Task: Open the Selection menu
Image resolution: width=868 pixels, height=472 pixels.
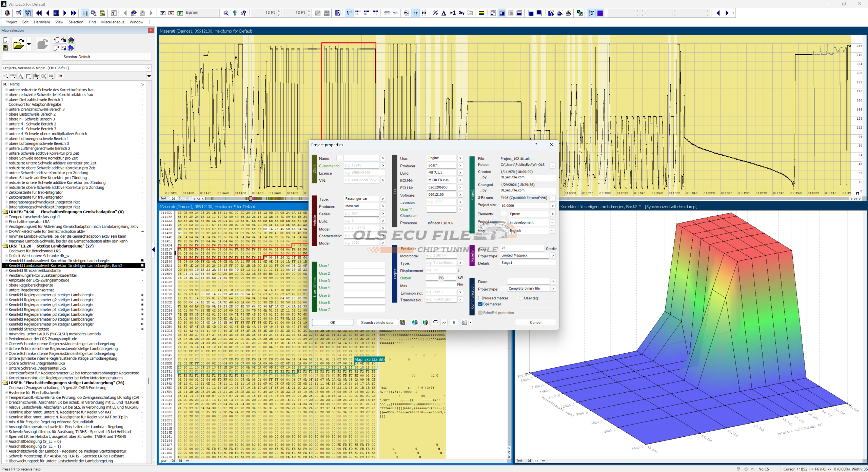Action: [76, 22]
